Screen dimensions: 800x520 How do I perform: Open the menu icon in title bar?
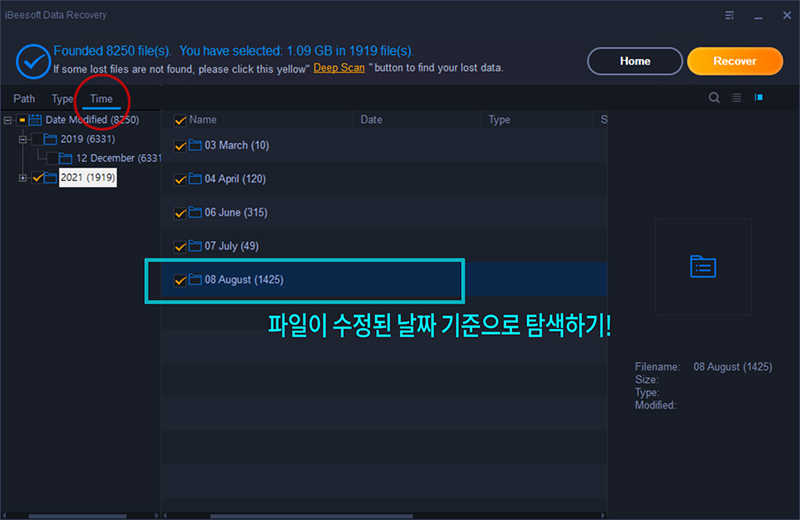[730, 15]
